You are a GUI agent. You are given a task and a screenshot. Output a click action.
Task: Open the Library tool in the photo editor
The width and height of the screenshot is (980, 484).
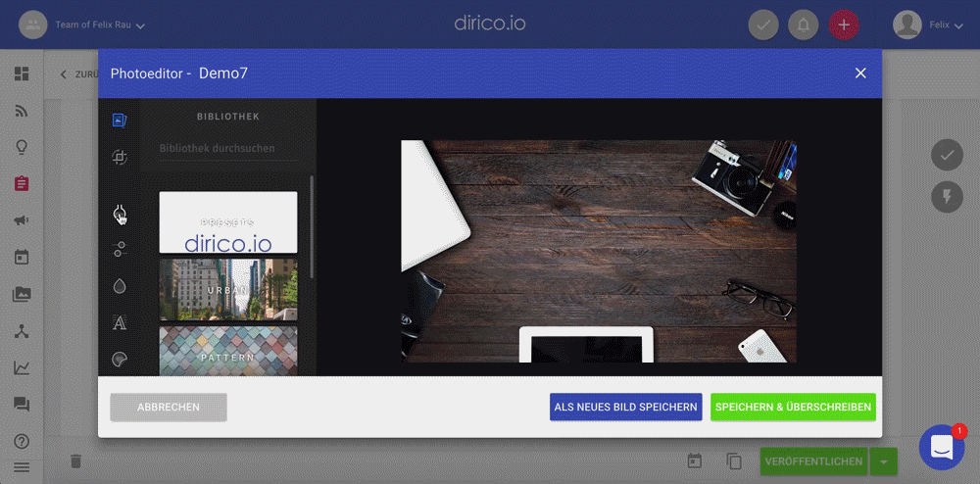tap(120, 120)
